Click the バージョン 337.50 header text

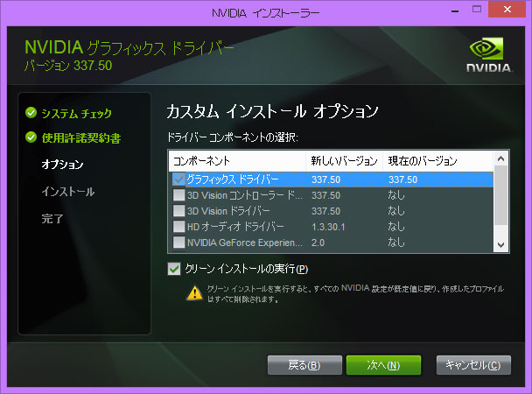68,66
